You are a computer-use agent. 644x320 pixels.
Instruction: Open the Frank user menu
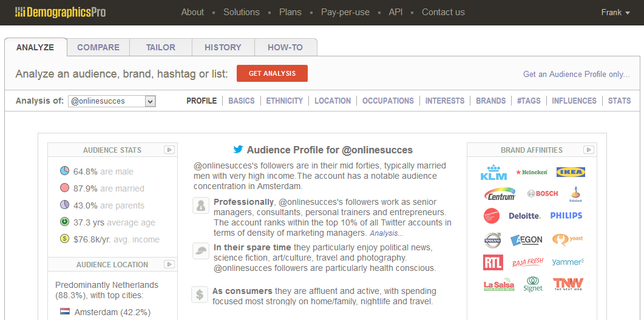(615, 12)
